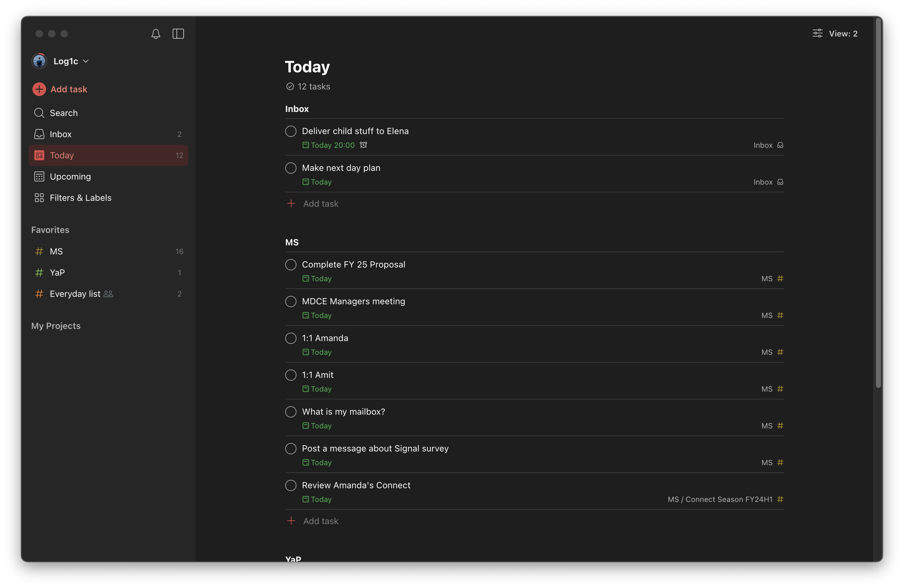Check off Make next day plan
904x588 pixels.
click(291, 168)
